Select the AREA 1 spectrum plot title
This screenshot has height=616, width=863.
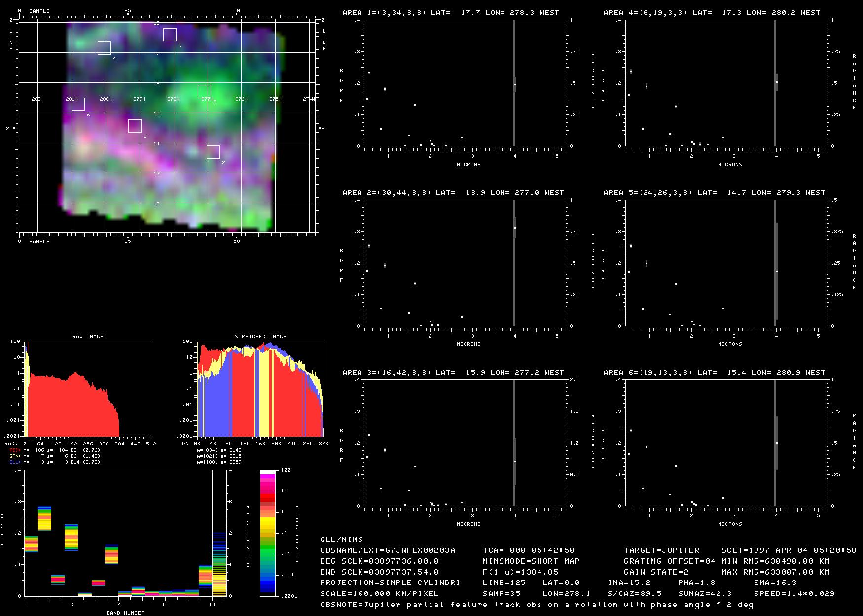coord(450,12)
